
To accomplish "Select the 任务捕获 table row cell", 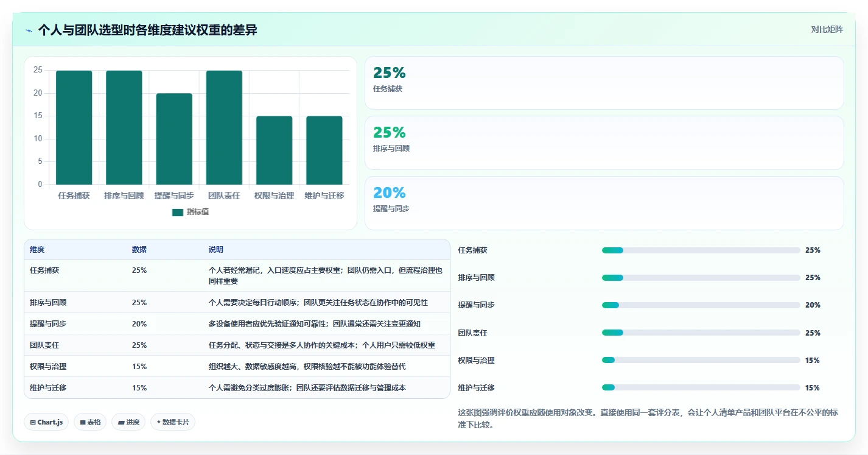I will [x=44, y=270].
